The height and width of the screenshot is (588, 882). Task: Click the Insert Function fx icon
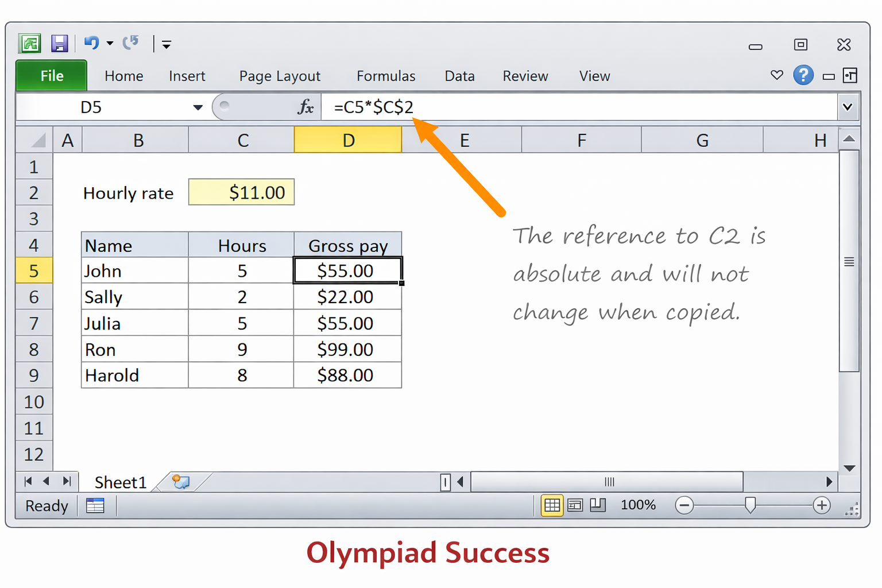(x=305, y=107)
